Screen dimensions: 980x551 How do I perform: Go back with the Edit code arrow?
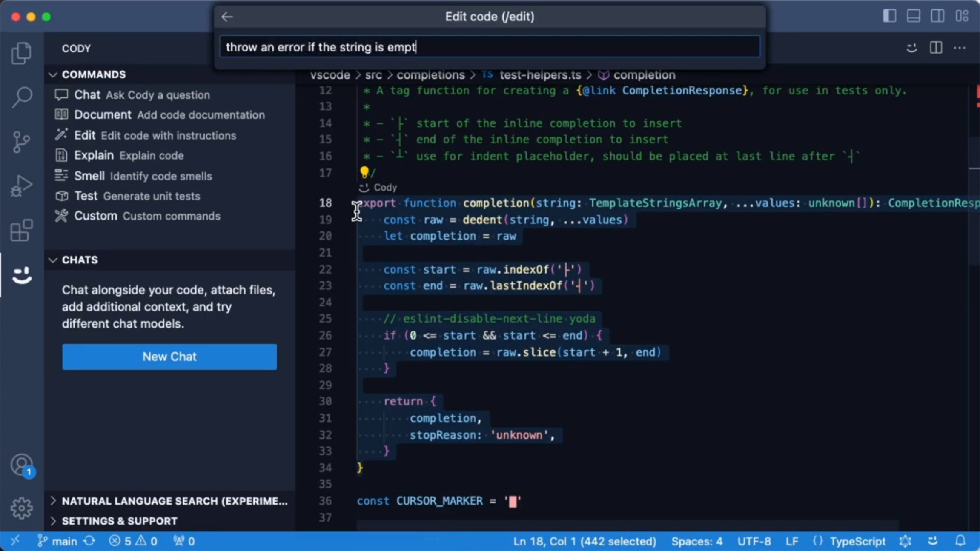coord(227,17)
